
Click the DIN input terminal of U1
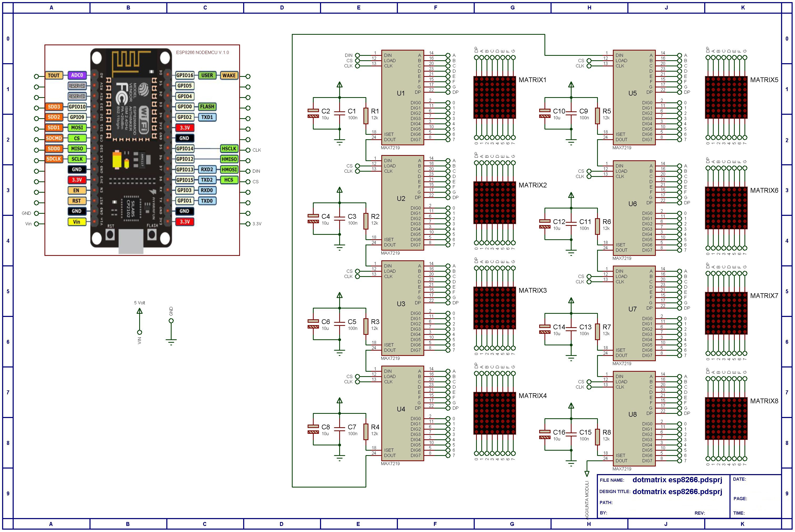[357, 55]
